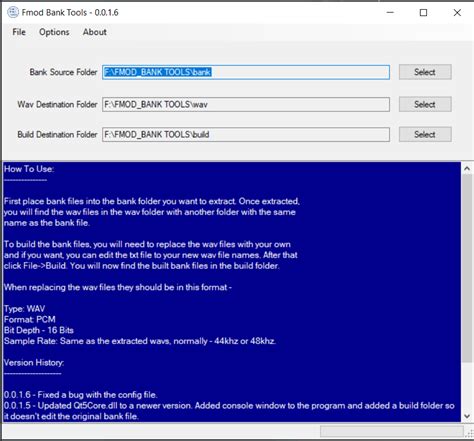
Task: Open the Options menu
Action: (54, 32)
